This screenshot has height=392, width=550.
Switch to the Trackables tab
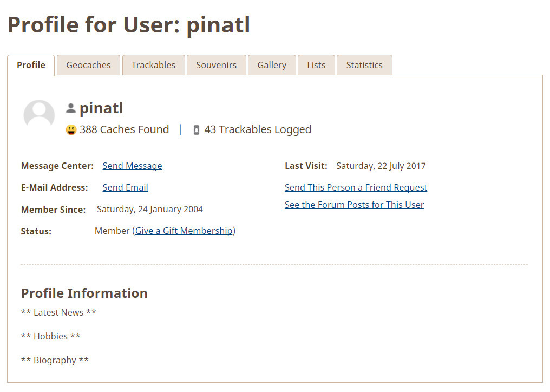coord(153,65)
